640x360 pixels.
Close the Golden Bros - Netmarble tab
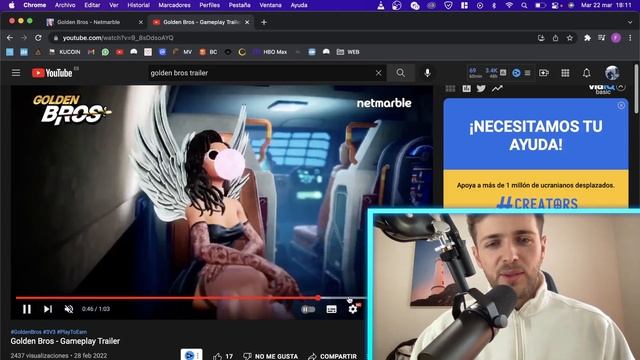[x=141, y=22]
